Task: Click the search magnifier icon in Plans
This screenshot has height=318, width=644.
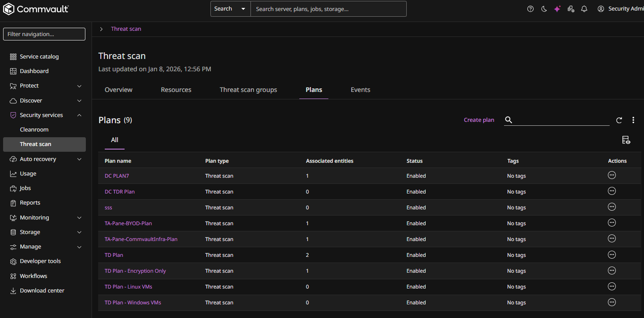Action: tap(508, 120)
